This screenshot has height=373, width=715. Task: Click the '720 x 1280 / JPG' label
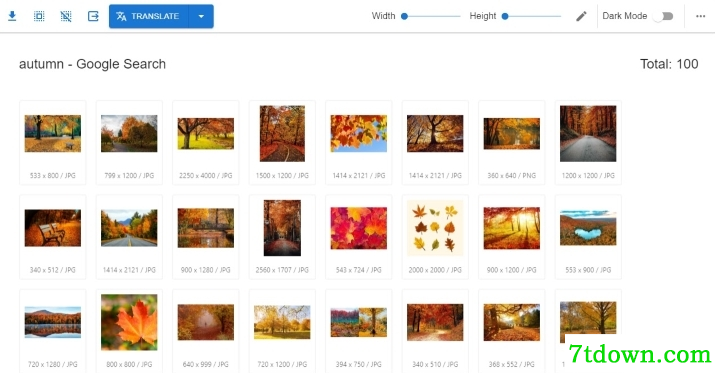click(x=53, y=364)
